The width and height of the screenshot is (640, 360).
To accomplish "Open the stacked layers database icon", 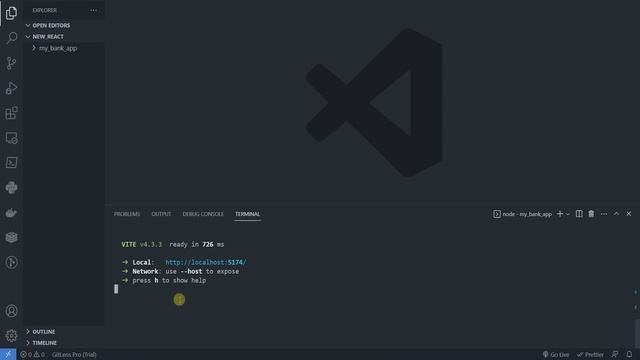I will click(11, 237).
